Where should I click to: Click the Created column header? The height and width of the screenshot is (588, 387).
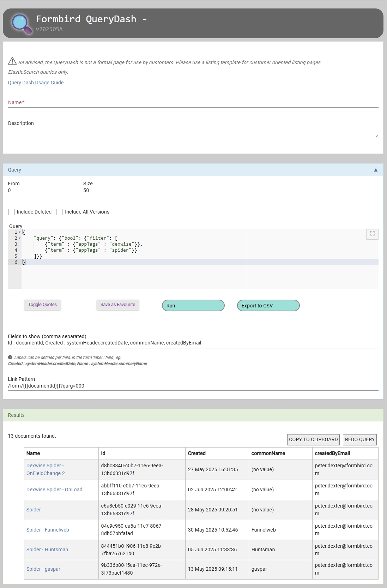[217, 454]
